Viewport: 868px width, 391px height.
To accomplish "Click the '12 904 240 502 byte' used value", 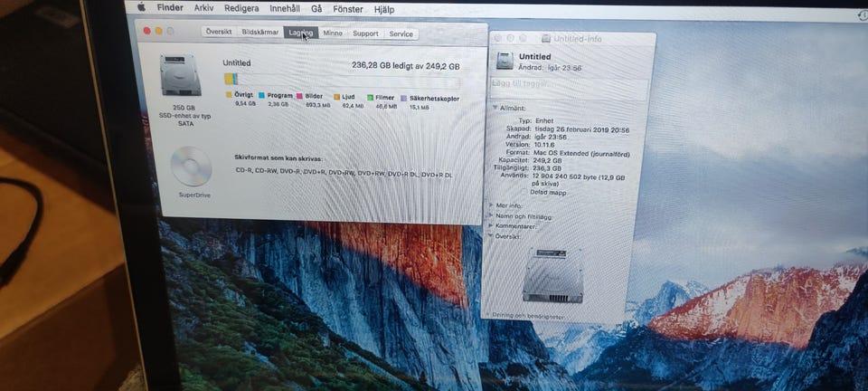I will point(566,176).
